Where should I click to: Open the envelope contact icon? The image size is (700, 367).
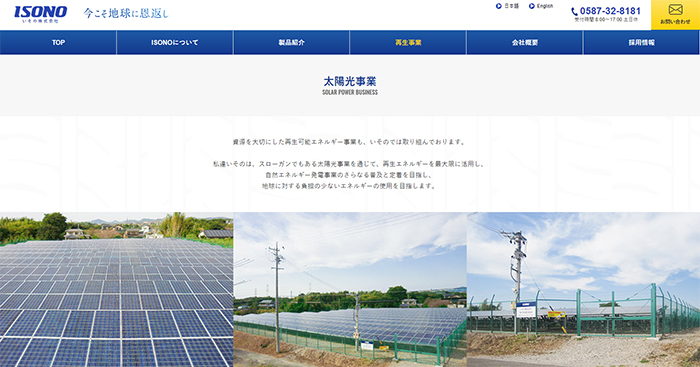tap(675, 9)
